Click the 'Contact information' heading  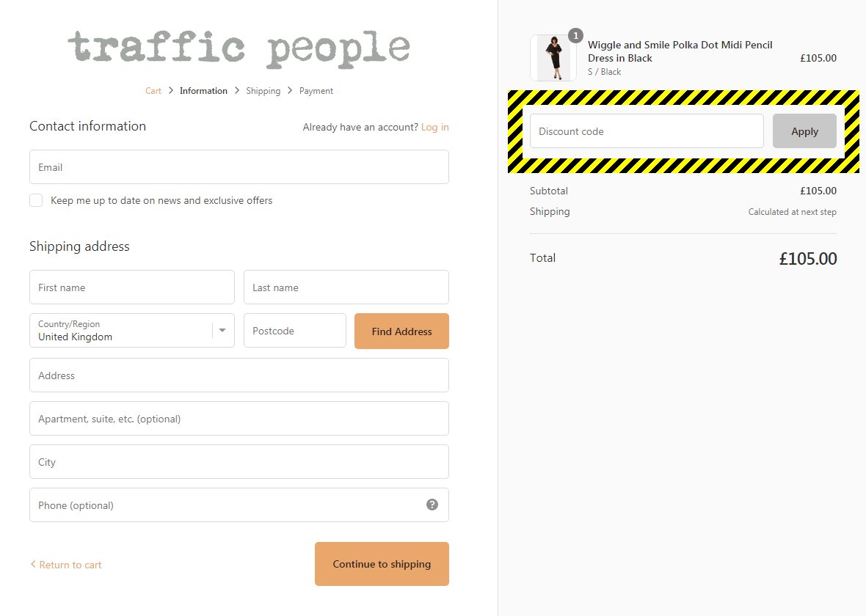[x=88, y=126]
